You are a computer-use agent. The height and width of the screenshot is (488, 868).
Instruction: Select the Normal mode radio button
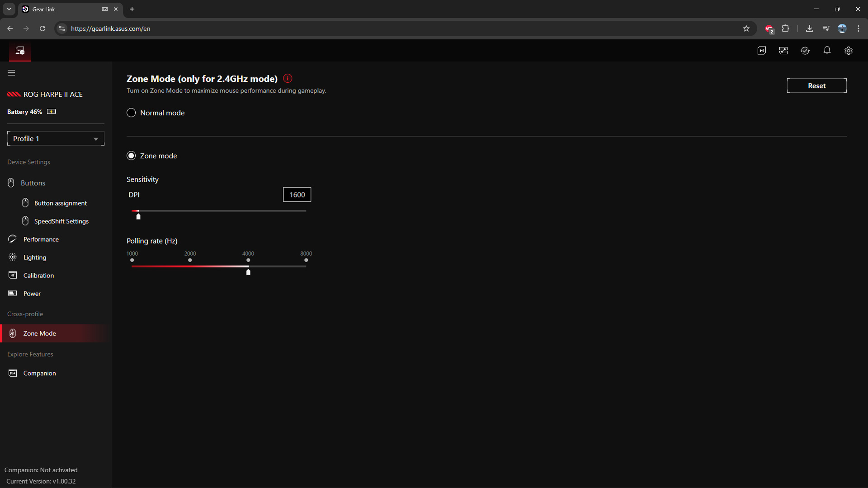(131, 113)
